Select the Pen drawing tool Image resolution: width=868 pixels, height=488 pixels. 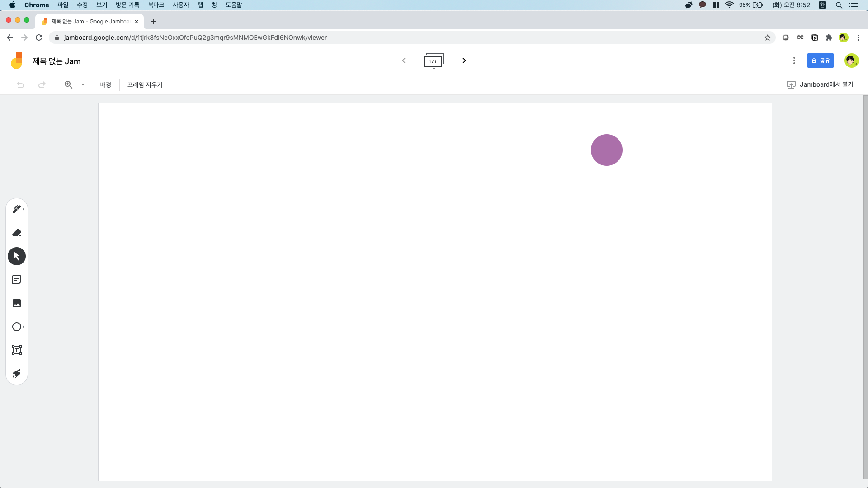(x=17, y=209)
